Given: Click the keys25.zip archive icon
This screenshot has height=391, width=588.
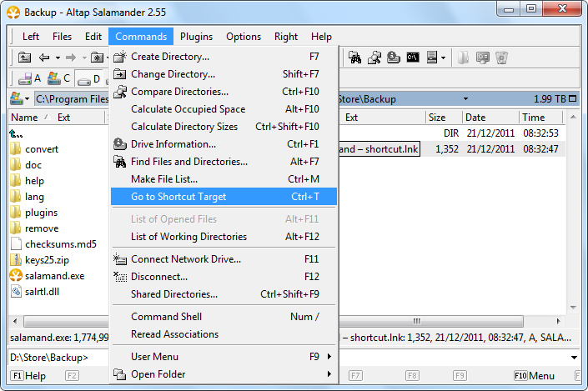Looking at the screenshot, I should click(16, 260).
